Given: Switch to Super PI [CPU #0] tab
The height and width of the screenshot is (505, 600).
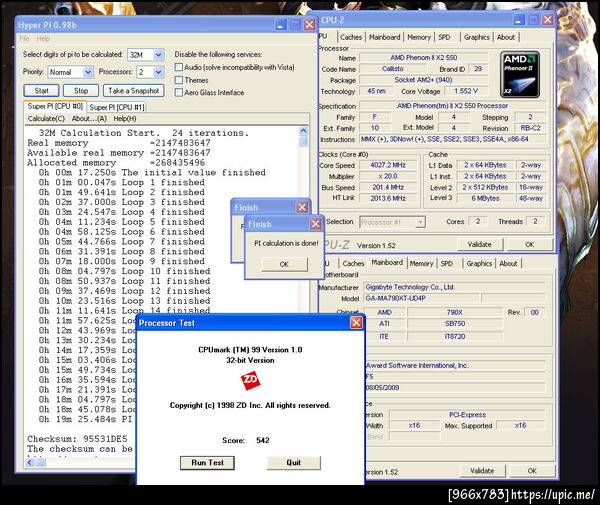Looking at the screenshot, I should coord(55,106).
